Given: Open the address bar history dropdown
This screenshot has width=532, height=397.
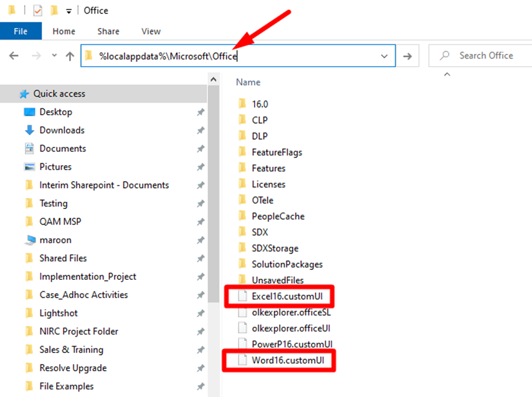Looking at the screenshot, I should click(383, 55).
